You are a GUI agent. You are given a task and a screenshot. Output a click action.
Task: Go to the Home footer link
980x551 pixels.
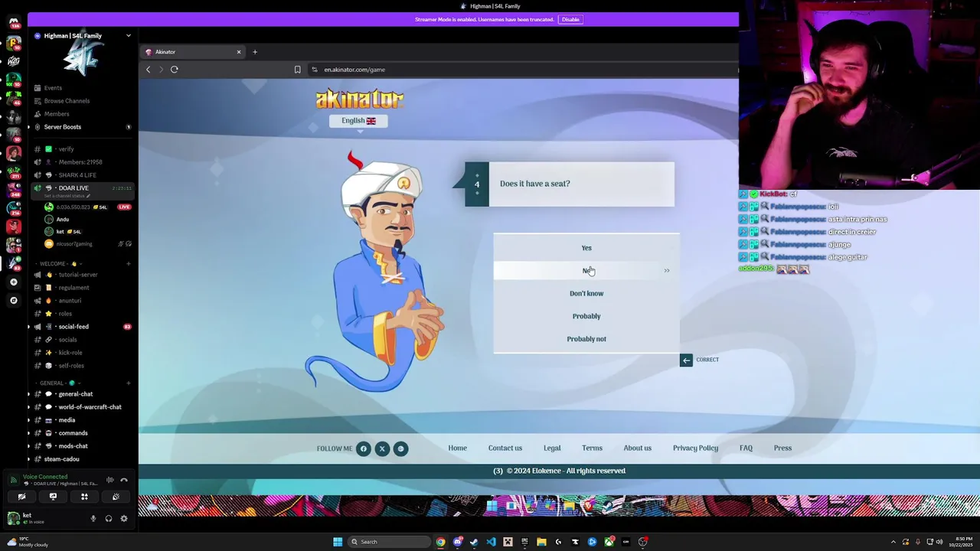click(458, 448)
